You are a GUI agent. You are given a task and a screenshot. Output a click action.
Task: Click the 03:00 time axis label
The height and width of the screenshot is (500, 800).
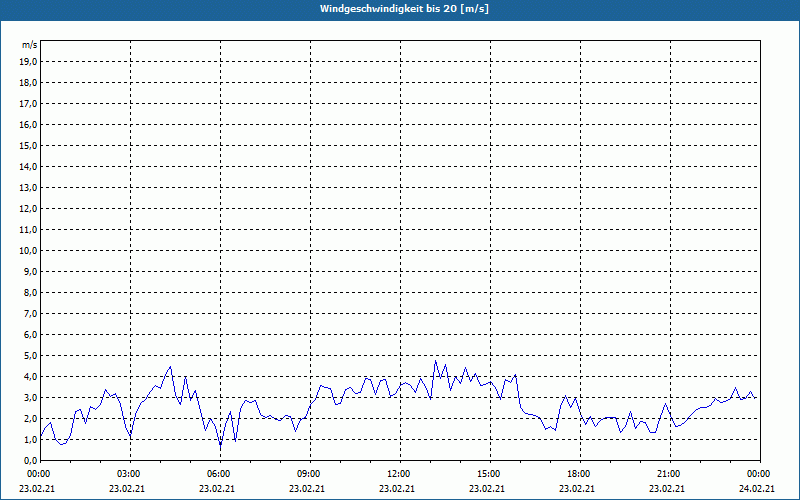pyautogui.click(x=131, y=474)
